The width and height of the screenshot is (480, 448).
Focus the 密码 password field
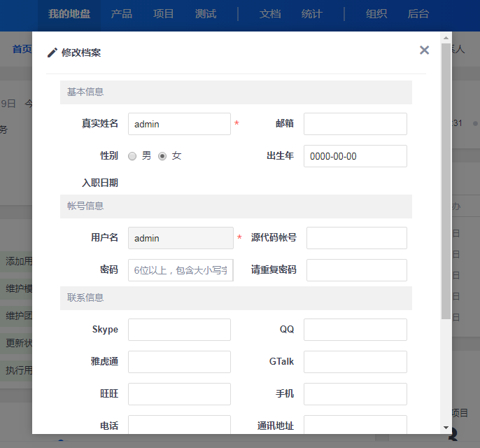[180, 270]
